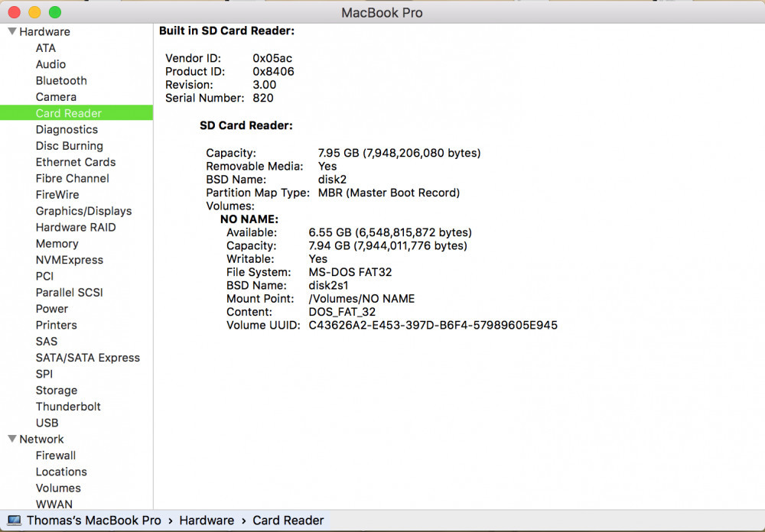Select Firewall under Network

pyautogui.click(x=56, y=456)
